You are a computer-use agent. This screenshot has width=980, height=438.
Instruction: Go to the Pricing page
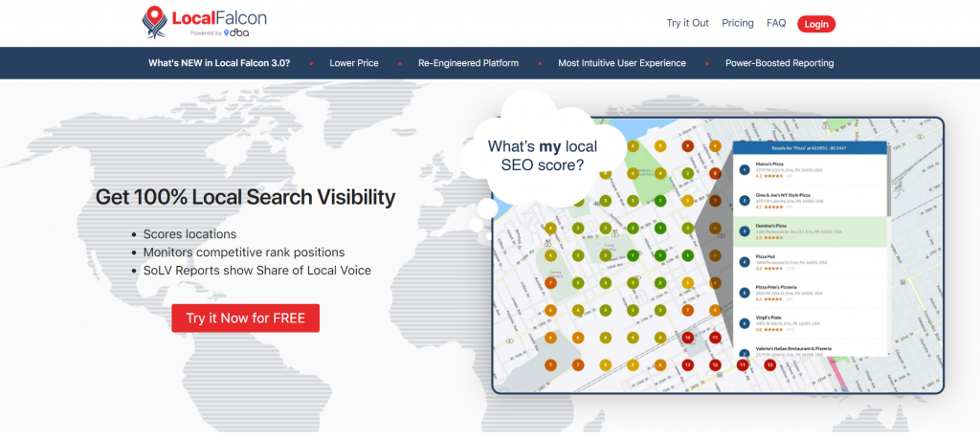(737, 23)
